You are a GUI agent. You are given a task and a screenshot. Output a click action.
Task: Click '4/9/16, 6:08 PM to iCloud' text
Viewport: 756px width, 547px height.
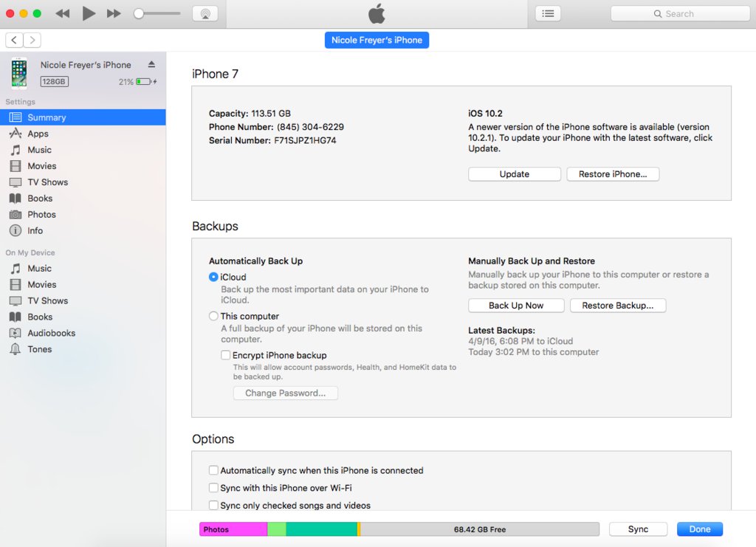coord(520,341)
